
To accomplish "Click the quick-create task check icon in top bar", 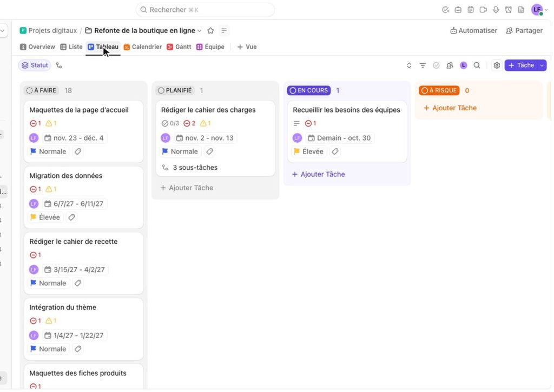I will pyautogui.click(x=445, y=10).
